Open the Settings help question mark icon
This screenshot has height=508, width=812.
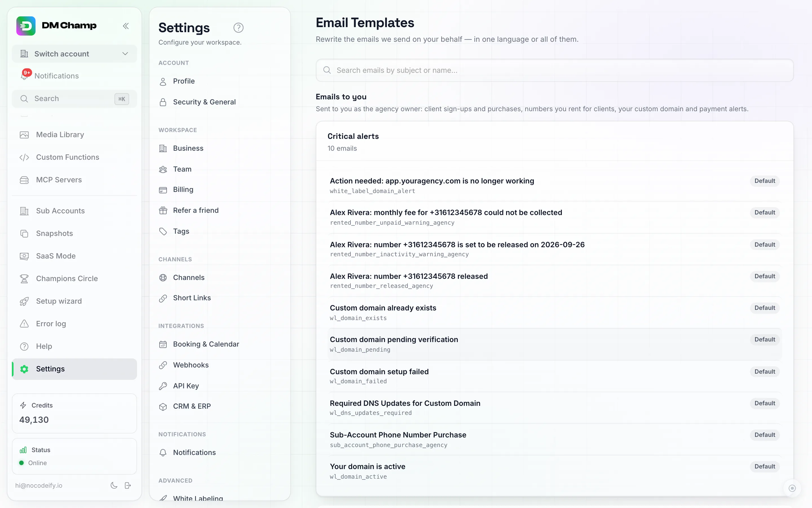238,28
